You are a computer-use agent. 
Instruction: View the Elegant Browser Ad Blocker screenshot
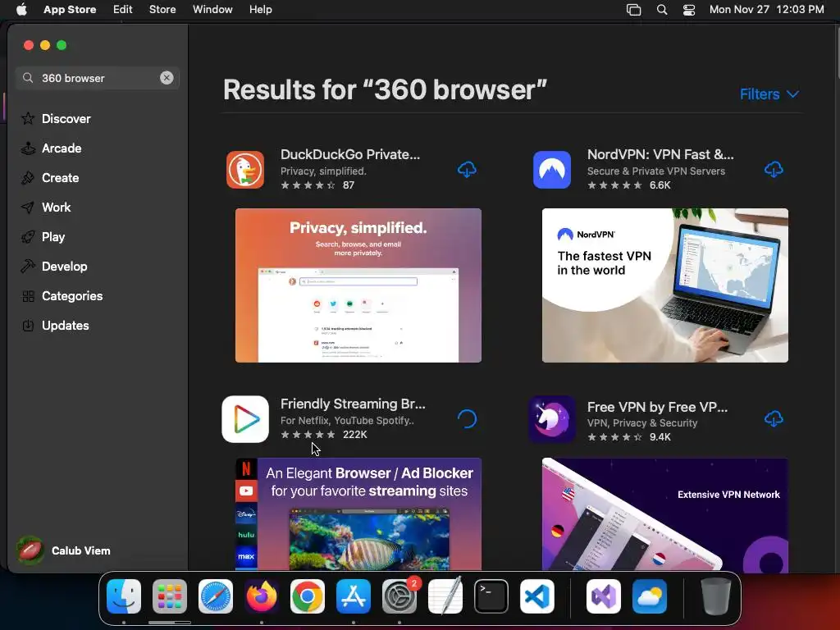[358, 514]
